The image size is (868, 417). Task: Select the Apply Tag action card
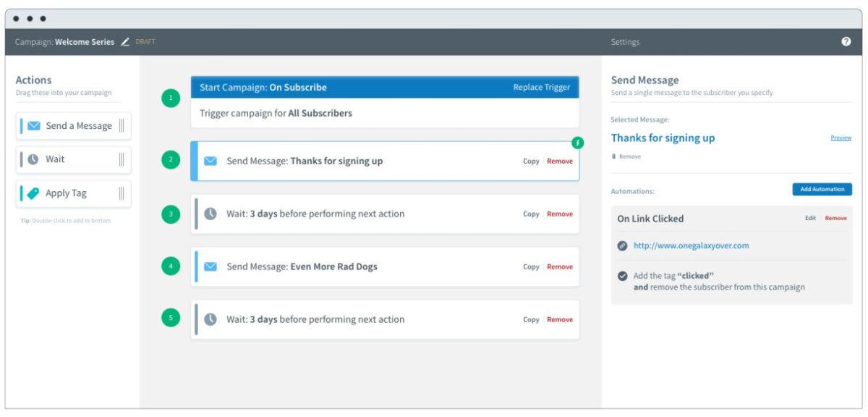74,193
